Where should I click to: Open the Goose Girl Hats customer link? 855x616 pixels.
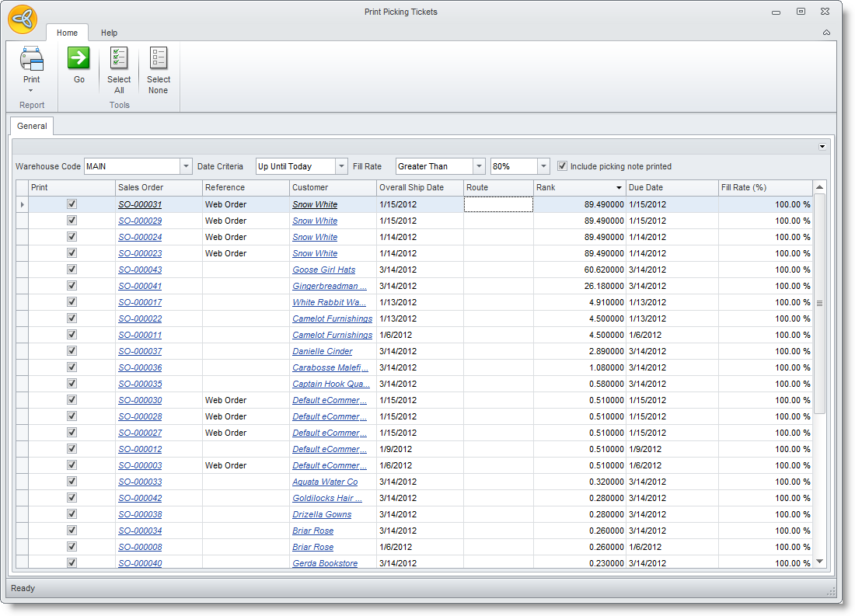[x=323, y=270]
